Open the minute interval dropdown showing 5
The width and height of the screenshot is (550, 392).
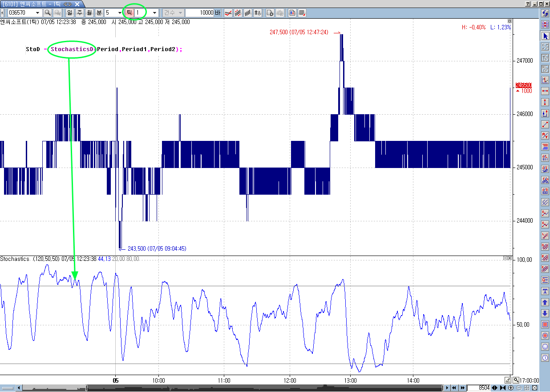tap(120, 13)
